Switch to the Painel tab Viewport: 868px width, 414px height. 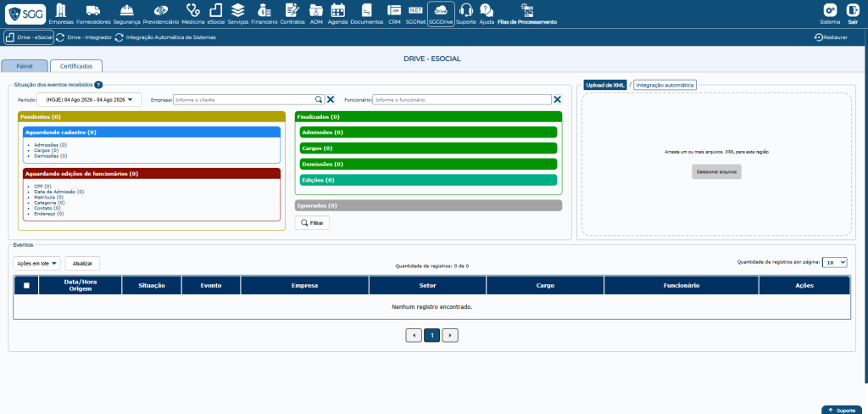click(x=25, y=65)
